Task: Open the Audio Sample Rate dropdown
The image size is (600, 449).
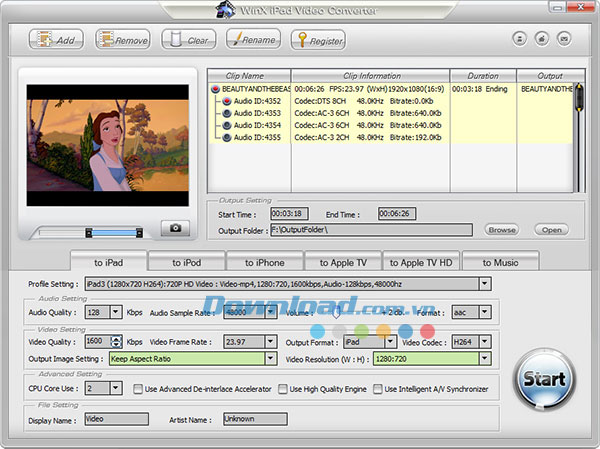Action: 271,312
